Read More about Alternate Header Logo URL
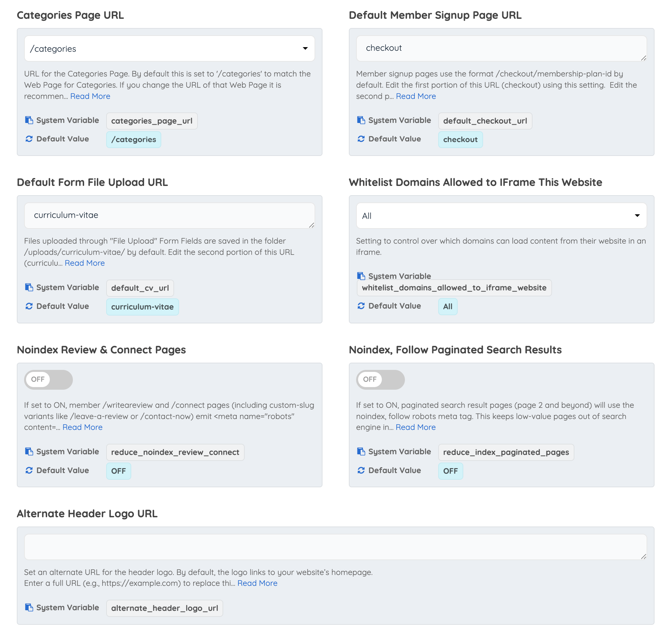Viewport: 672px width, 634px height. pos(257,583)
